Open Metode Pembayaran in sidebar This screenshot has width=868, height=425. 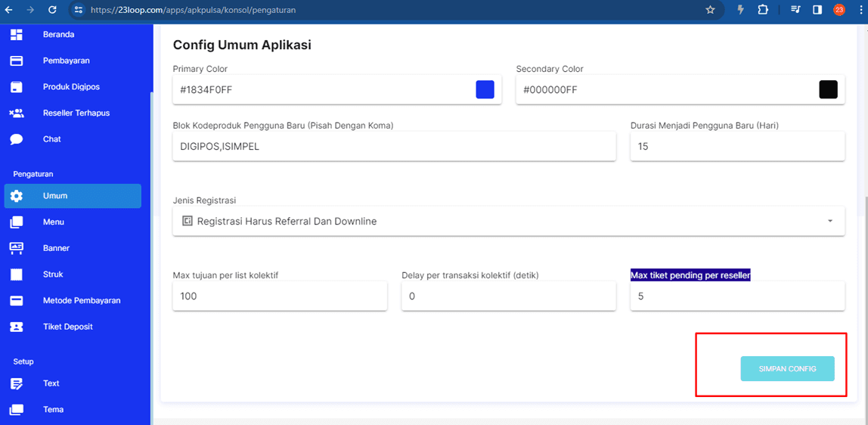pyautogui.click(x=81, y=301)
